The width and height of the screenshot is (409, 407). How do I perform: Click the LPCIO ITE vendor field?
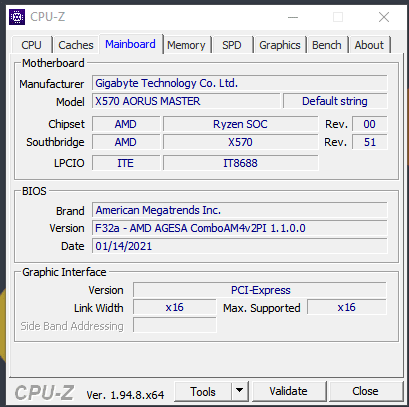126,163
